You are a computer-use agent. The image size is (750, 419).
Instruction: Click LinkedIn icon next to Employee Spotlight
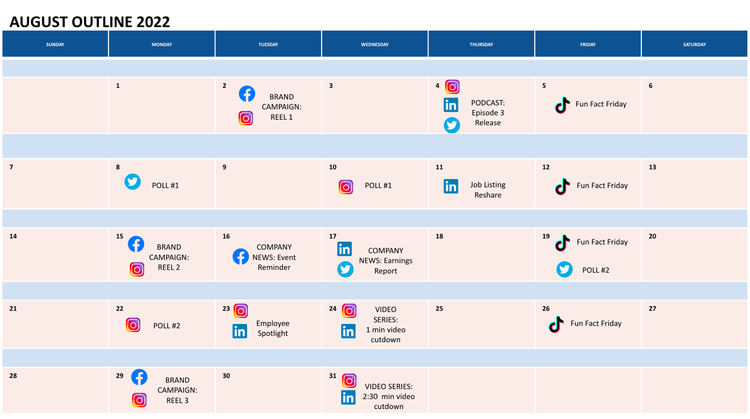pos(240,331)
